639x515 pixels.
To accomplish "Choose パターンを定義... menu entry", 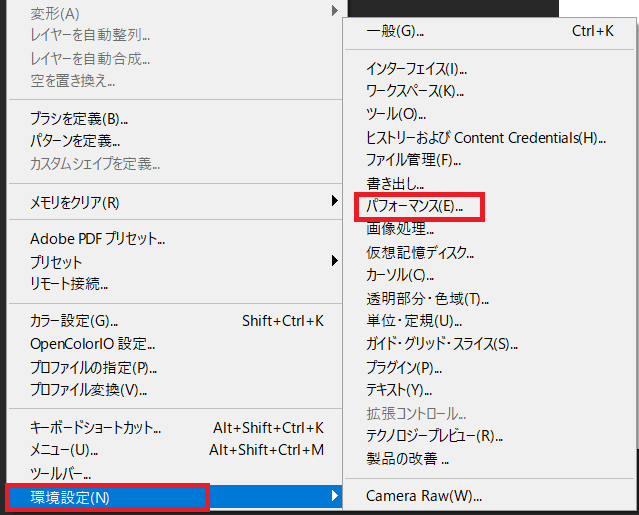I will coord(175,141).
